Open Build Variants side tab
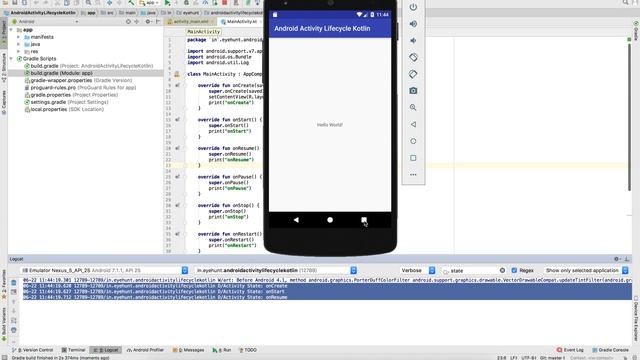The height and width of the screenshot is (360, 640). coord(4,324)
